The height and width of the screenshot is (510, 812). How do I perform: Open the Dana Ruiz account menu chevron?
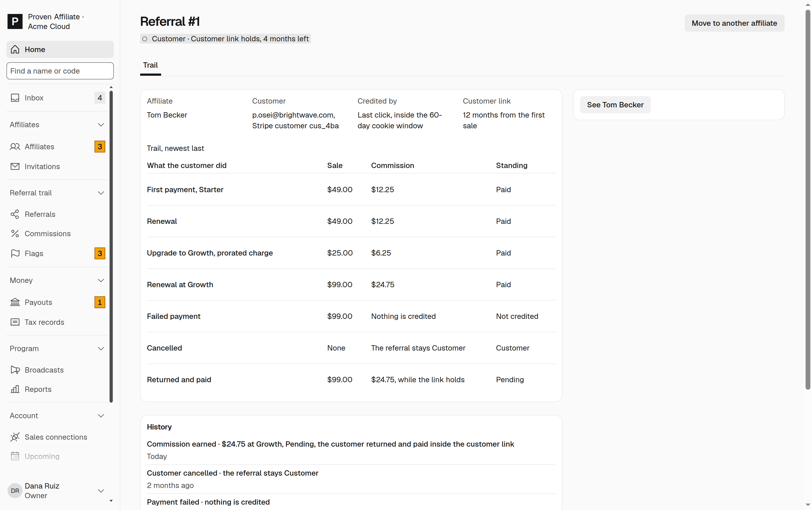(100, 491)
